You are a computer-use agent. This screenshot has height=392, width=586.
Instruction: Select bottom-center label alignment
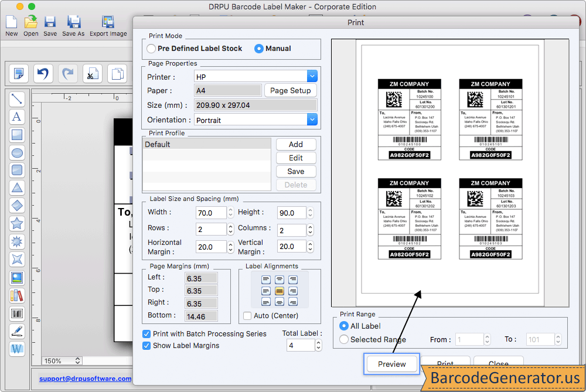[x=280, y=302]
